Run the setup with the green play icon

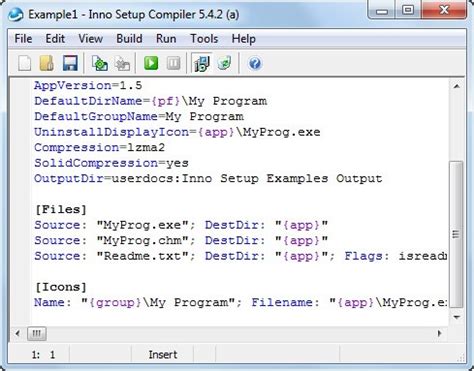click(x=151, y=63)
